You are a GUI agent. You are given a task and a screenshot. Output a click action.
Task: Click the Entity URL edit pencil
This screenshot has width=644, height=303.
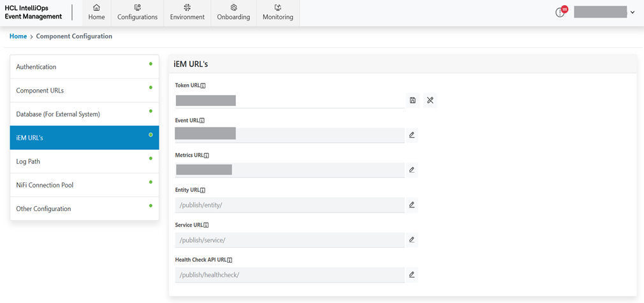coord(412,205)
